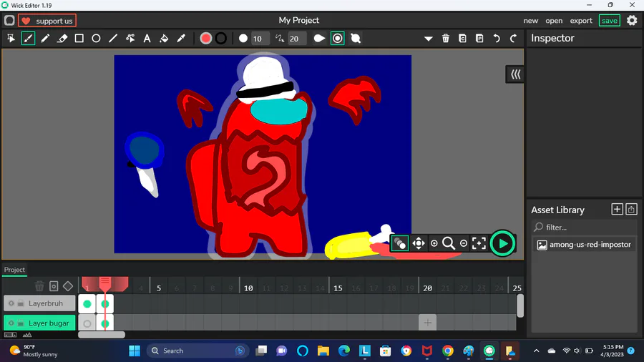Image resolution: width=644 pixels, height=362 pixels.
Task: Toggle pressure sensitivity brush option
Action: point(320,39)
